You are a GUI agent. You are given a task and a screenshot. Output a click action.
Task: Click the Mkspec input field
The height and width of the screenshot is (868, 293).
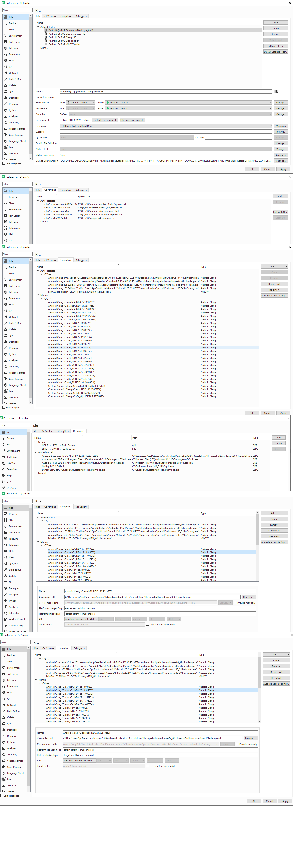click(239, 138)
